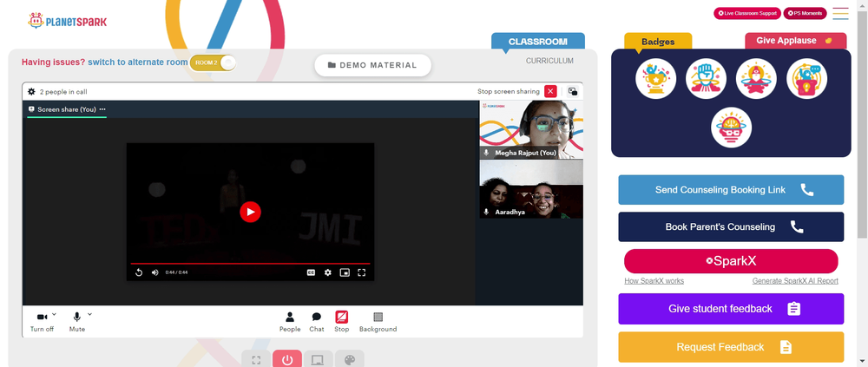The image size is (868, 367).
Task: Click the SparkX button
Action: click(x=731, y=261)
